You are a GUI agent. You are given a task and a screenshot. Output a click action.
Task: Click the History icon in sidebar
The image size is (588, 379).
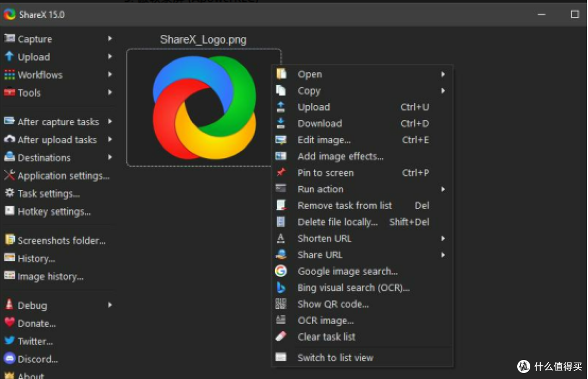click(9, 258)
